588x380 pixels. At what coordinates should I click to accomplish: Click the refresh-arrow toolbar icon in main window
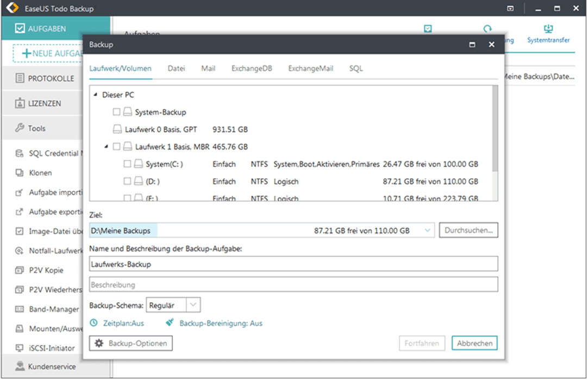tap(487, 28)
